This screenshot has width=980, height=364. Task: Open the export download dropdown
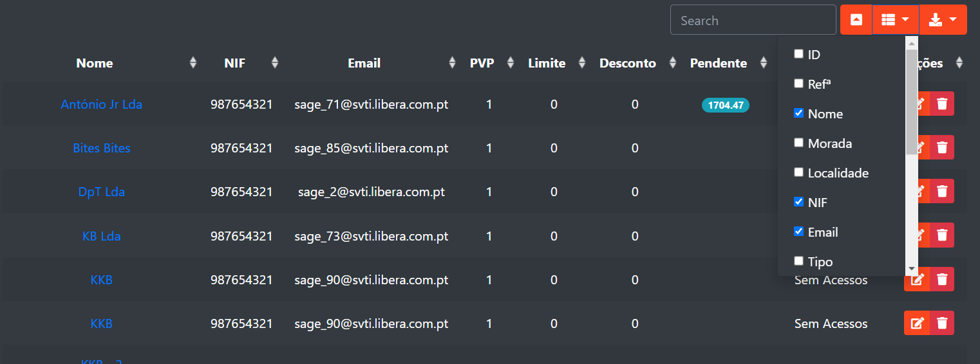point(943,20)
